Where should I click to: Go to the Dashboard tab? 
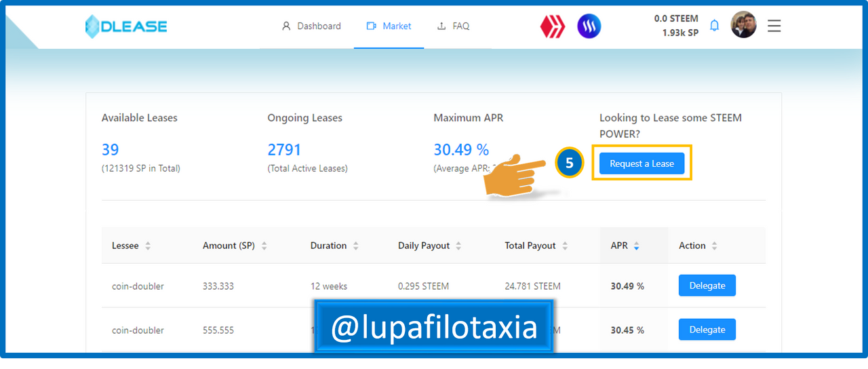pos(311,26)
